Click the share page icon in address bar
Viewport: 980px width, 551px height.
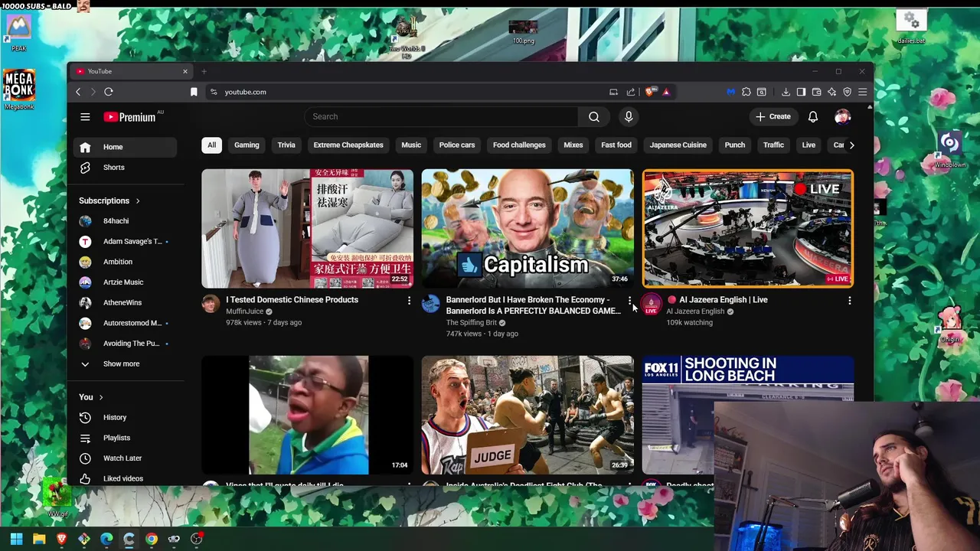tap(631, 92)
